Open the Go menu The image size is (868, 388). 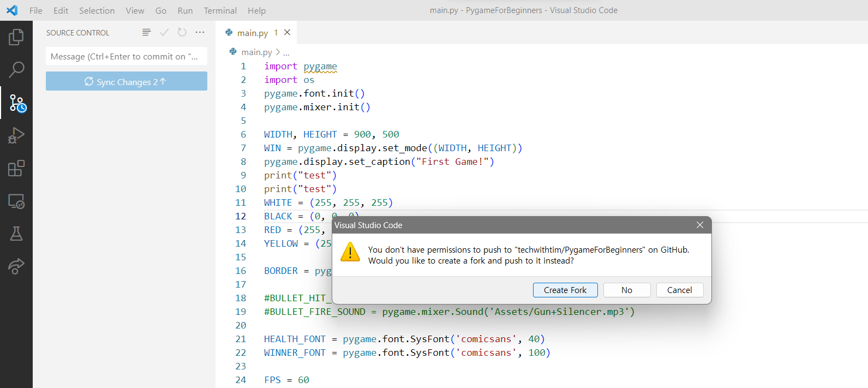click(x=161, y=10)
